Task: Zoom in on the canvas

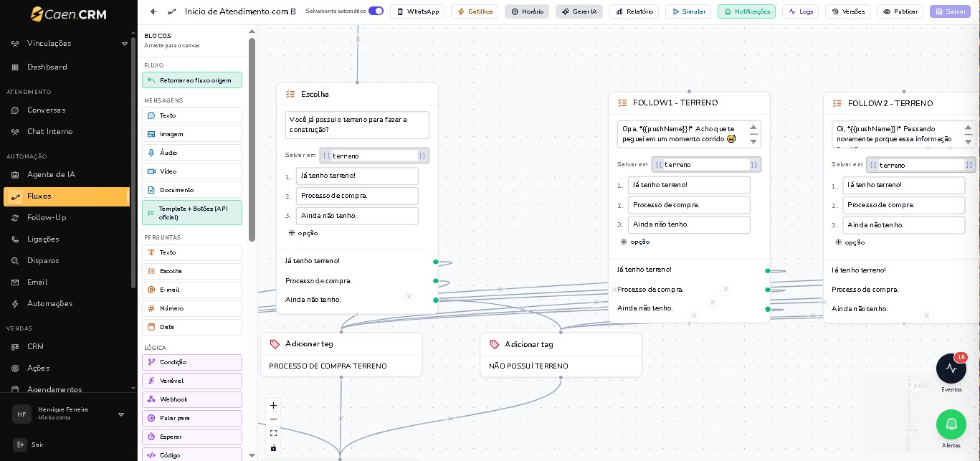Action: (273, 405)
